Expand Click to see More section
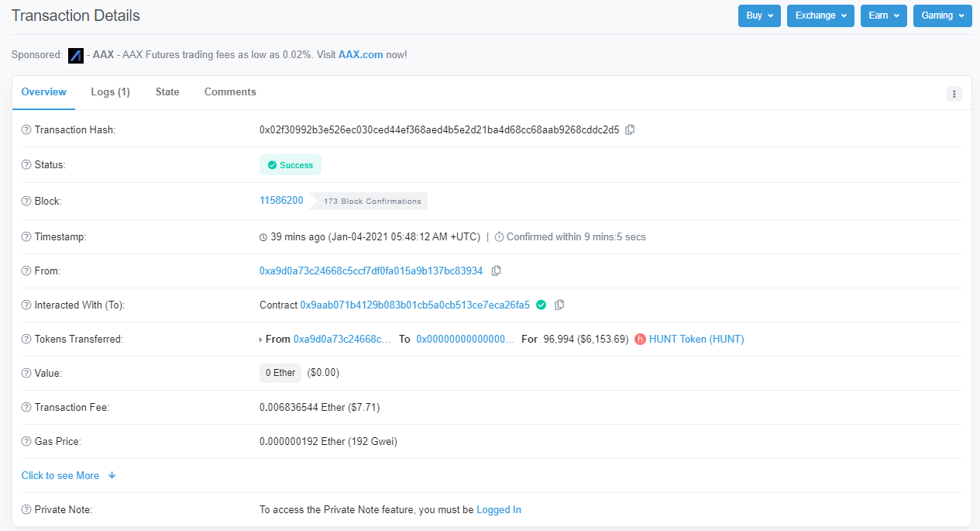980x531 pixels. (x=69, y=475)
